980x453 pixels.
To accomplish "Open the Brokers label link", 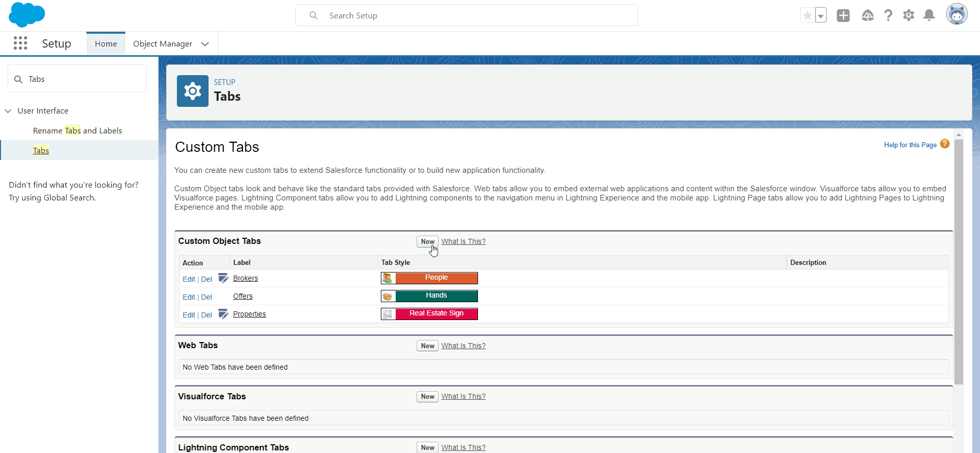I will [x=245, y=279].
